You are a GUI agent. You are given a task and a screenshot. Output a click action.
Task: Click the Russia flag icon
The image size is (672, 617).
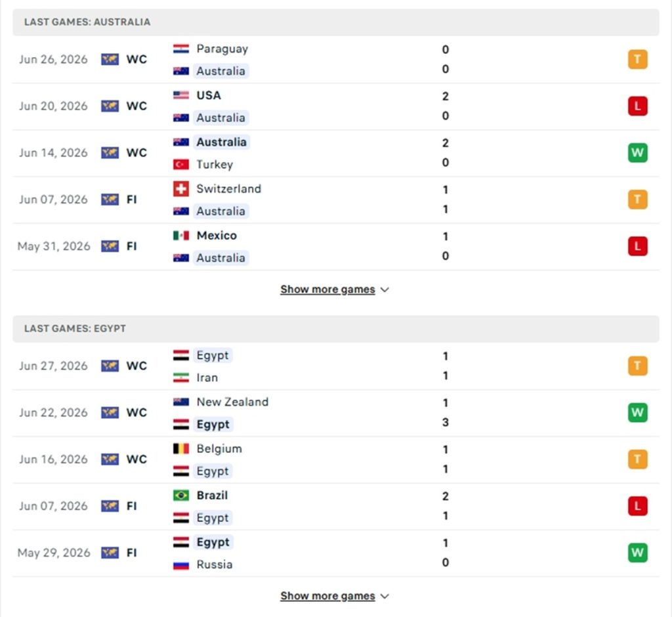[x=181, y=564]
